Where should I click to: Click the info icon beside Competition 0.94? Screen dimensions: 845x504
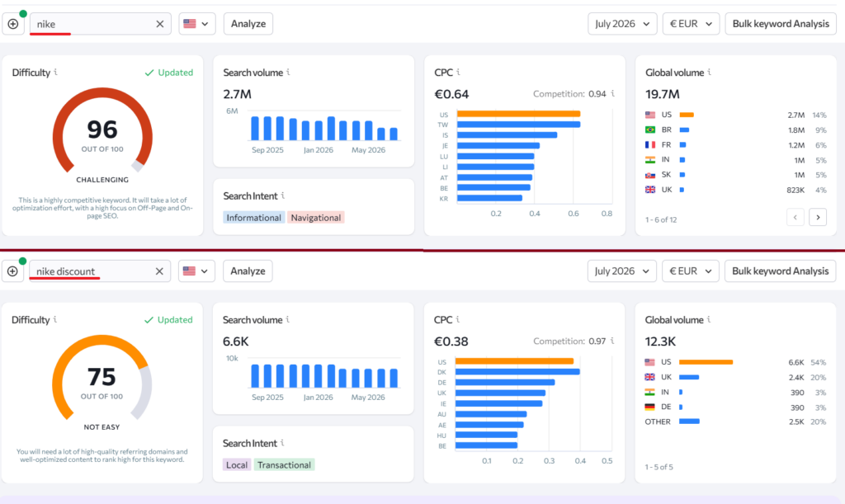[613, 94]
